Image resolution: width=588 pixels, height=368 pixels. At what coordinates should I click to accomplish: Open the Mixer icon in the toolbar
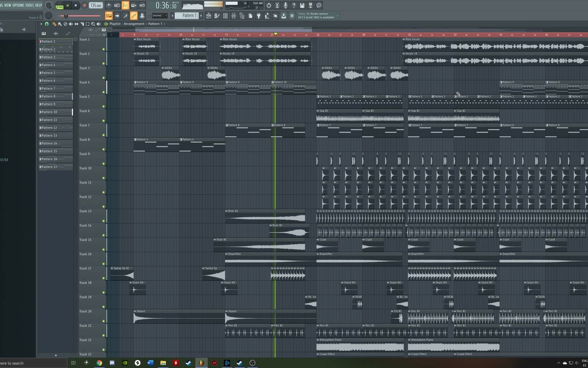233,16
